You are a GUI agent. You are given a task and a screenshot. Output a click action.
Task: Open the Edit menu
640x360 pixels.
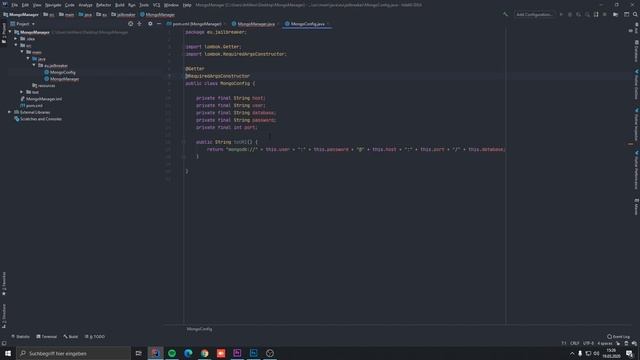pos(25,5)
